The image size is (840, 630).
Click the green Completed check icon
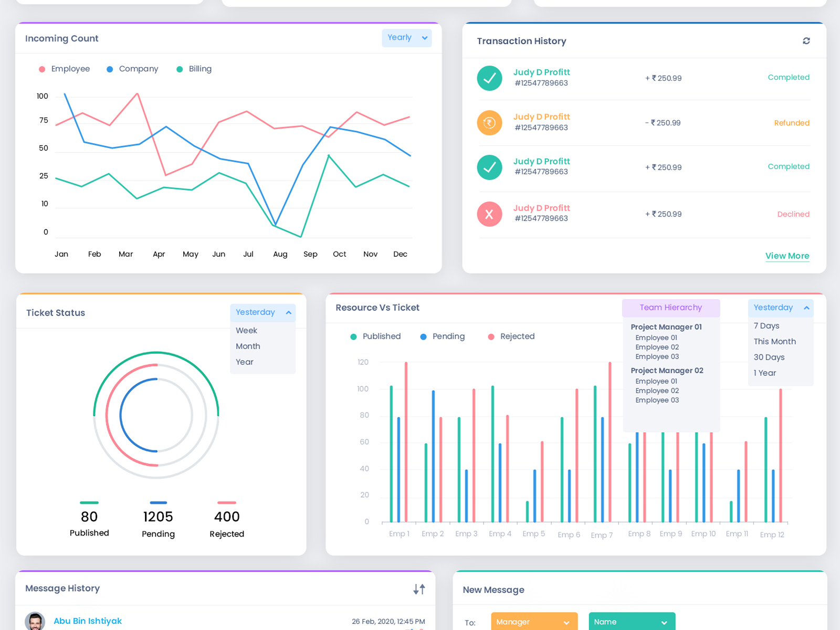click(489, 78)
